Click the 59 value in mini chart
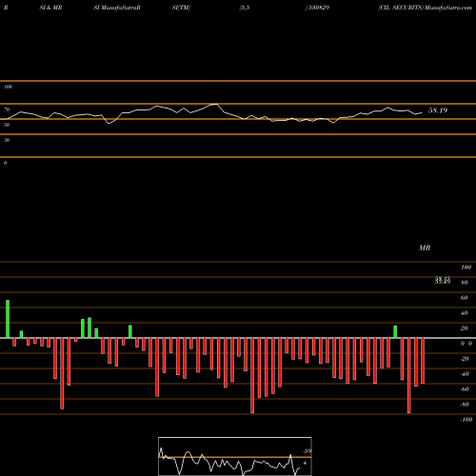 [x=307, y=451]
